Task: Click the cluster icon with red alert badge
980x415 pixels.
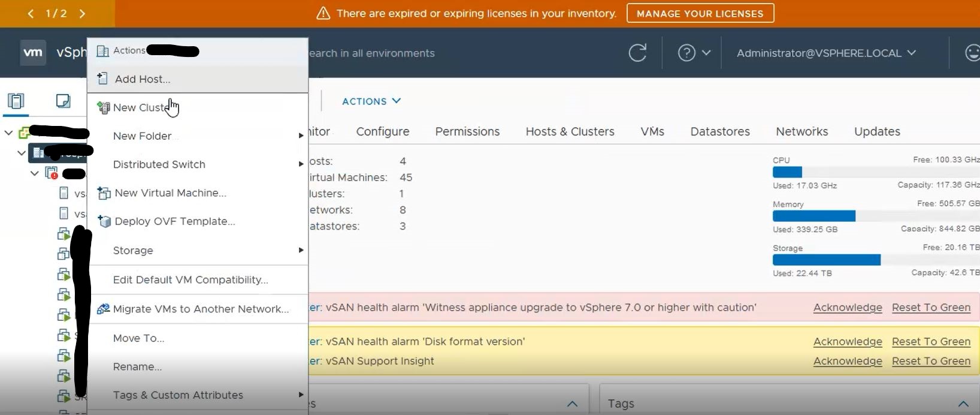Action: coord(52,173)
